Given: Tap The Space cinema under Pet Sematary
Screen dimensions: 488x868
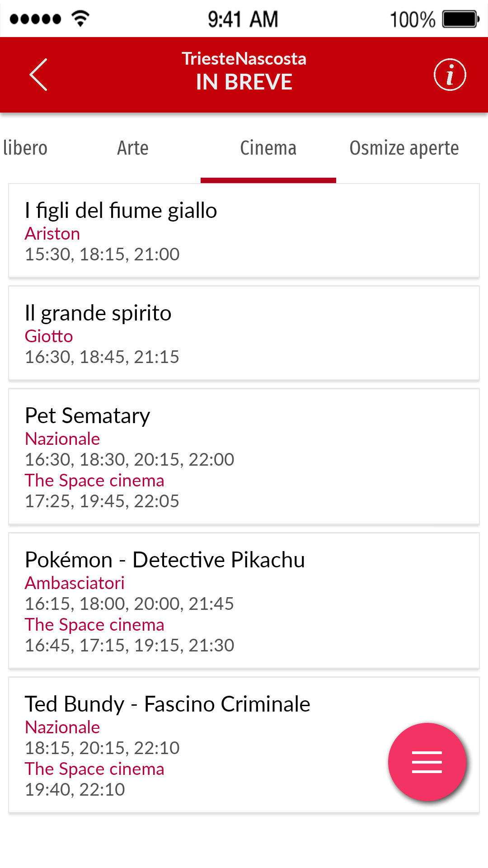Looking at the screenshot, I should (94, 481).
